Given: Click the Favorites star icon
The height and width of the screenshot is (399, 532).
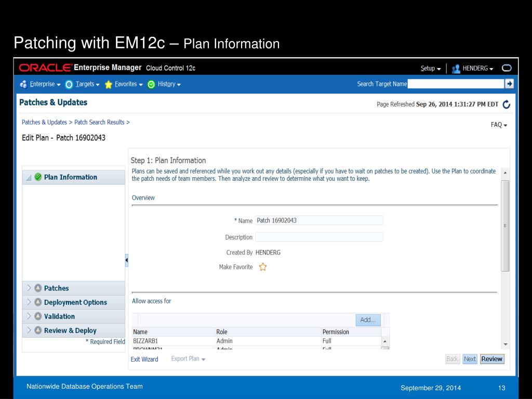Looking at the screenshot, I should pos(108,85).
